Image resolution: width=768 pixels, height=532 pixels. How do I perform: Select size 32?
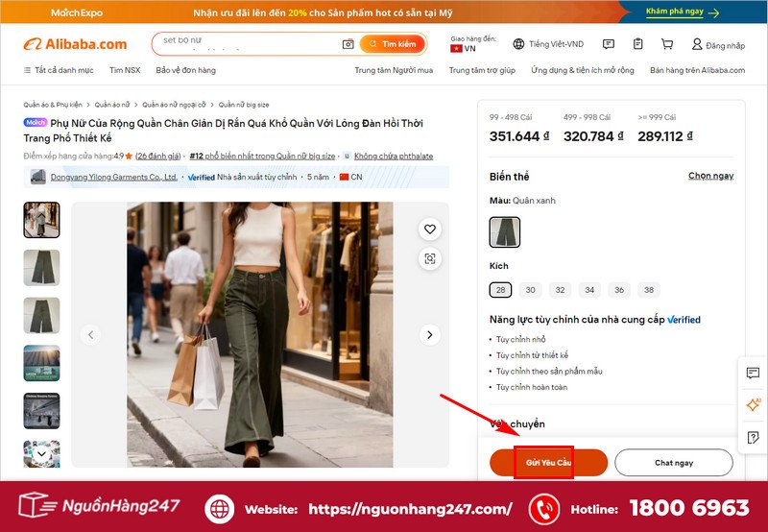[560, 290]
